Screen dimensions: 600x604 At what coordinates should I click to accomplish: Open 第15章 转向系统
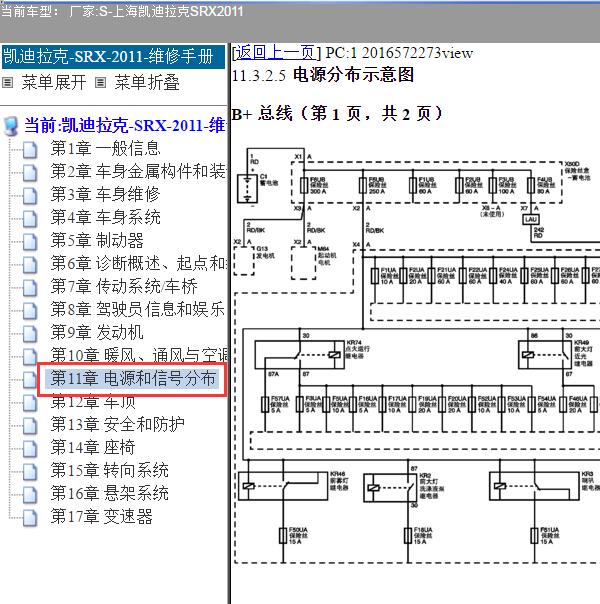109,470
